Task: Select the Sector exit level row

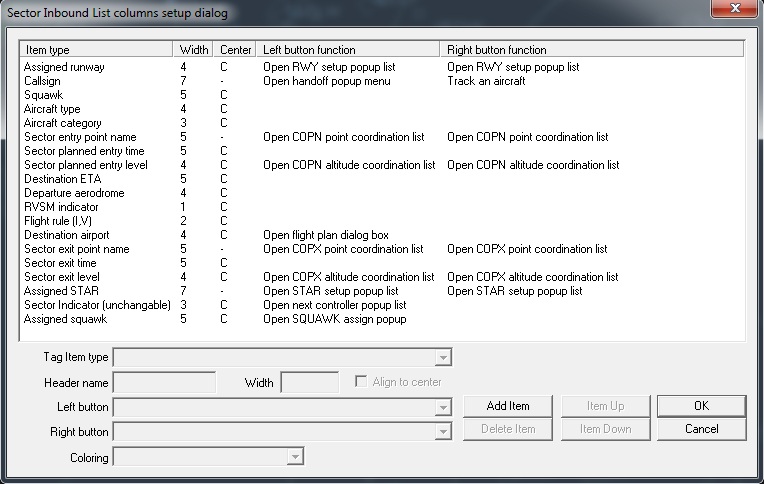Action: click(x=382, y=277)
